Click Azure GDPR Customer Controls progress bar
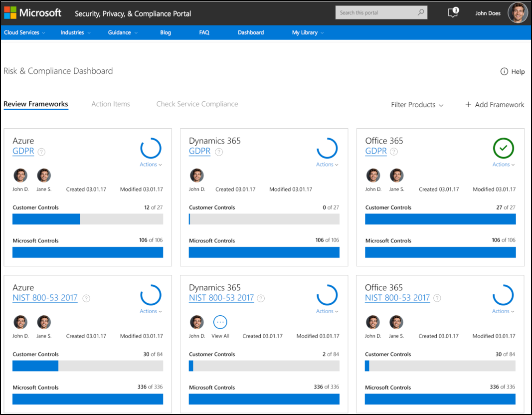 tap(87, 219)
